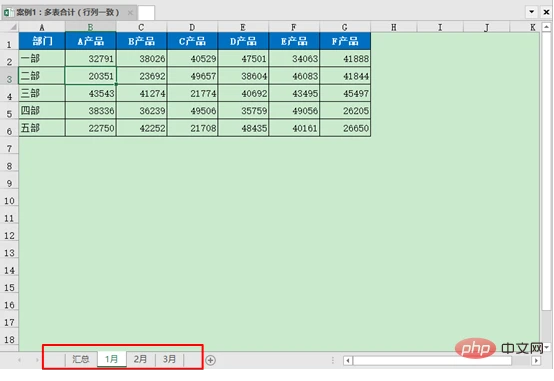
Task: Click the horizontal scrollbar left arrow
Action: point(348,361)
